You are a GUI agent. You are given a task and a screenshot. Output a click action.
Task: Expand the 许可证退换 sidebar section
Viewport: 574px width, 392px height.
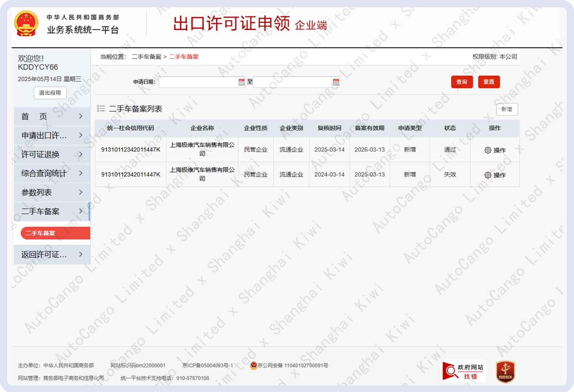click(52, 155)
